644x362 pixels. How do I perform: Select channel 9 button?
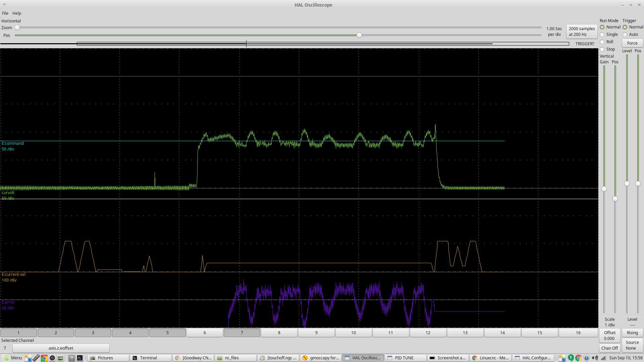(x=316, y=333)
